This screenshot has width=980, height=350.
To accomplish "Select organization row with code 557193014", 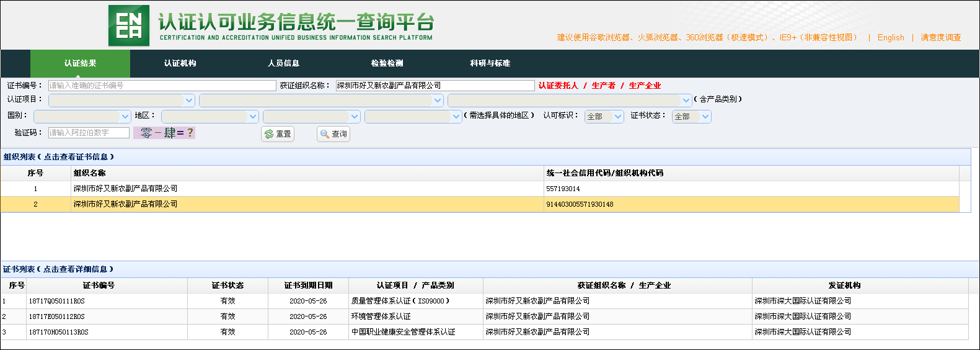I will 310,189.
